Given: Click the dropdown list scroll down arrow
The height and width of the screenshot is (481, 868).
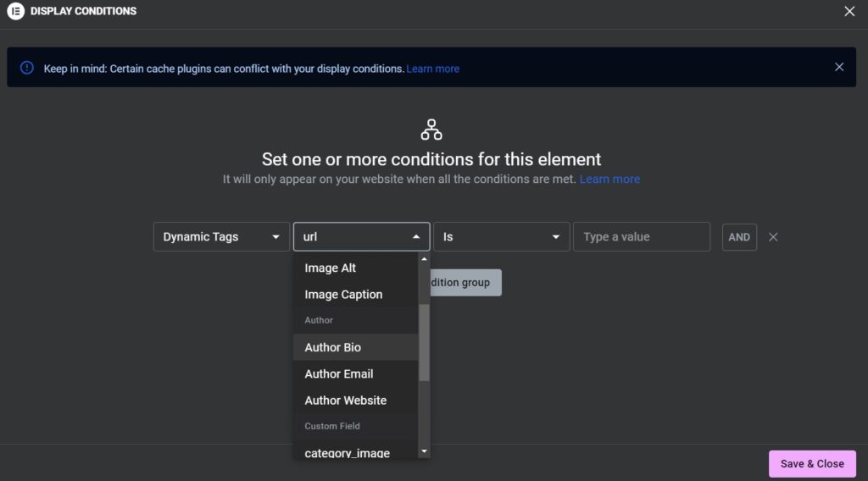Looking at the screenshot, I should pos(424,451).
